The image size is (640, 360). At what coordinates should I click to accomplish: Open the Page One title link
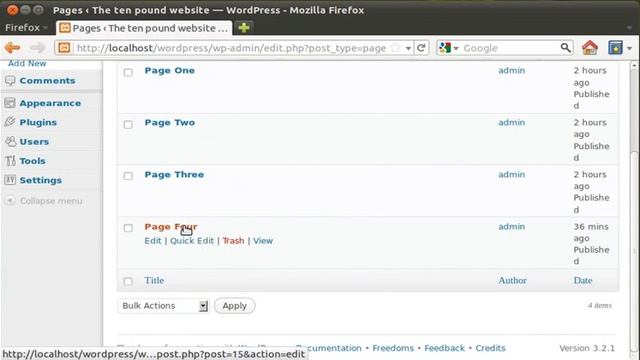169,70
